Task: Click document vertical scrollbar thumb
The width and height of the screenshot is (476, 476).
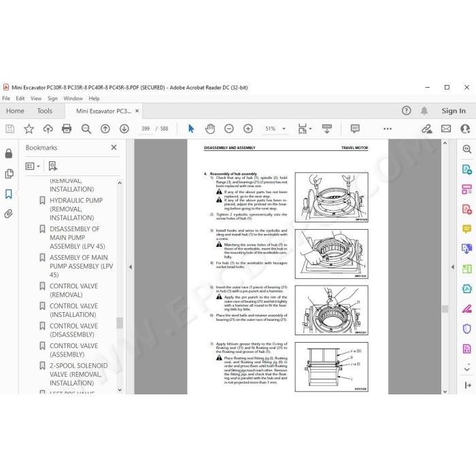Action: click(x=445, y=309)
